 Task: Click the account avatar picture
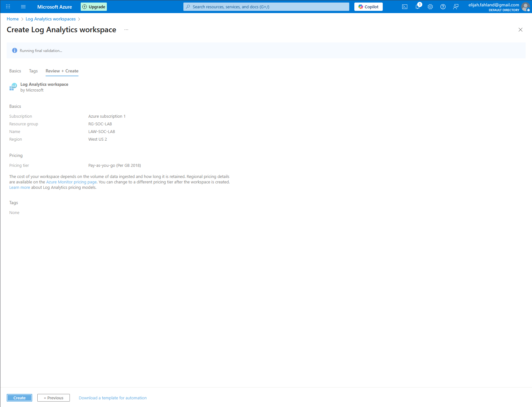pos(526,7)
